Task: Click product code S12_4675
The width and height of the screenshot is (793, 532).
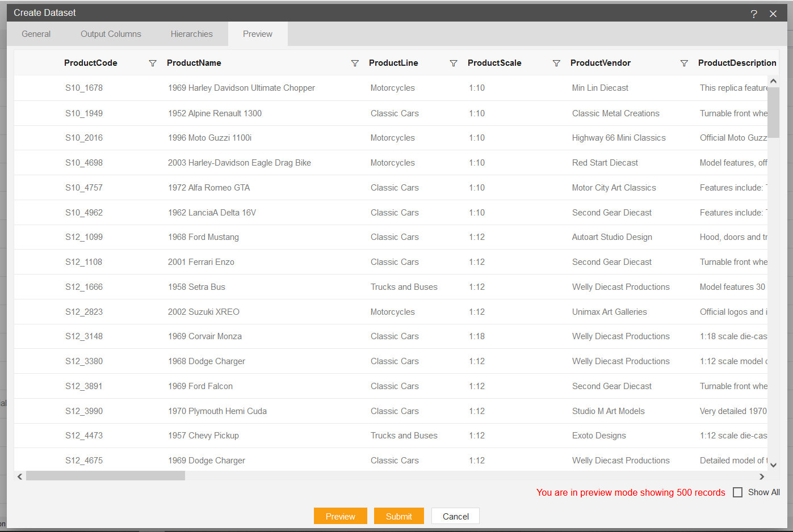Action: pos(84,461)
